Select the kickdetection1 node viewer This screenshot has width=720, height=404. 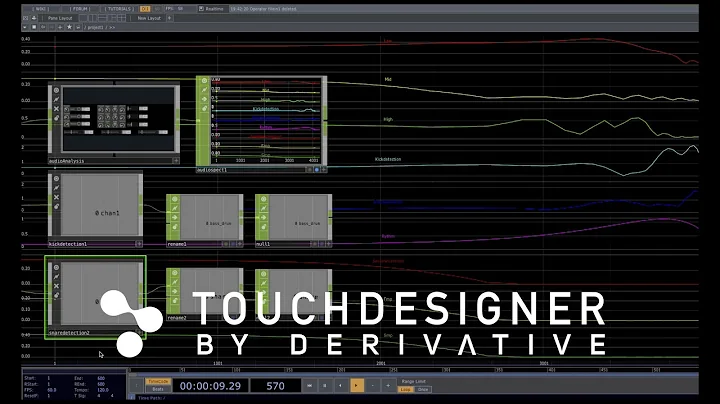pyautogui.click(x=100, y=204)
